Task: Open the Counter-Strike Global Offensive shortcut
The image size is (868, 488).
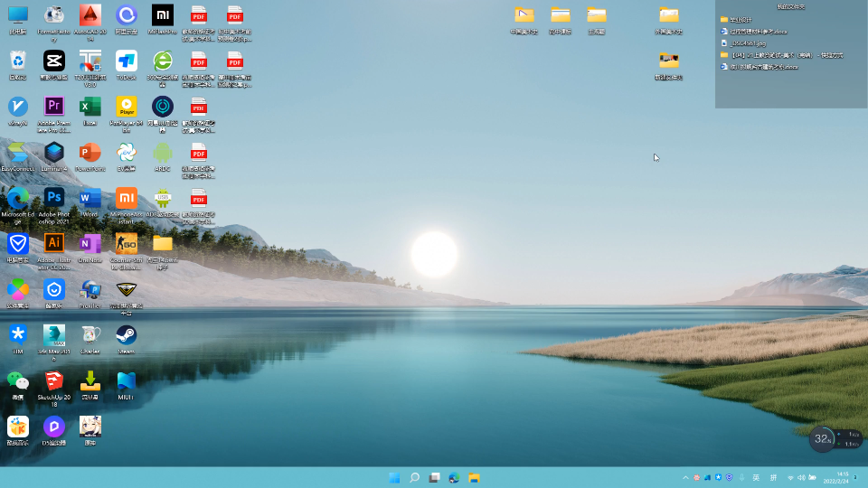Action: tap(127, 251)
